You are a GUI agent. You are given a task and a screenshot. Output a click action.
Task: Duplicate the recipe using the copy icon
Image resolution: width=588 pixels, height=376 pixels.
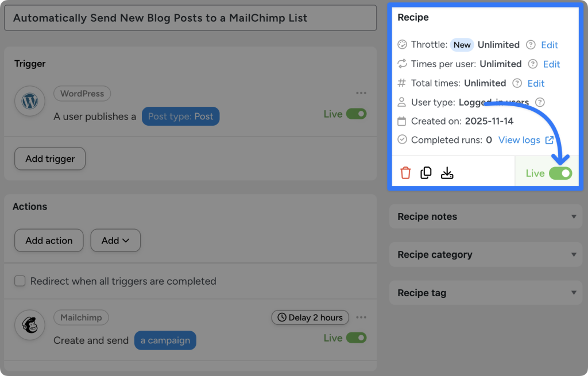(425, 172)
